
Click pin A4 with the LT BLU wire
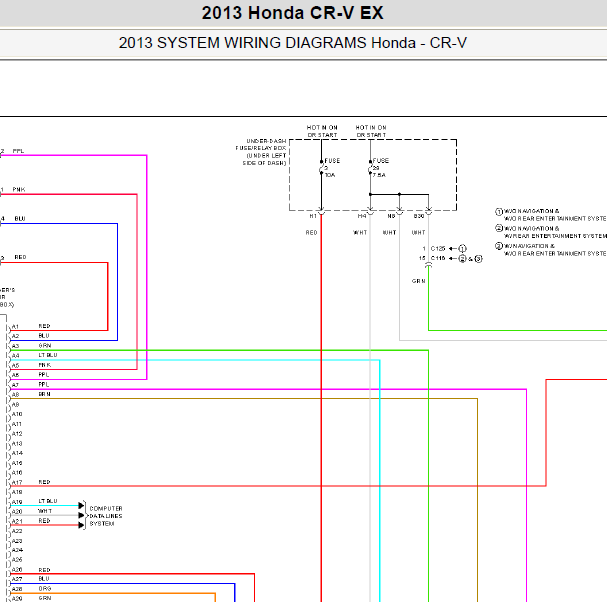tap(15, 355)
